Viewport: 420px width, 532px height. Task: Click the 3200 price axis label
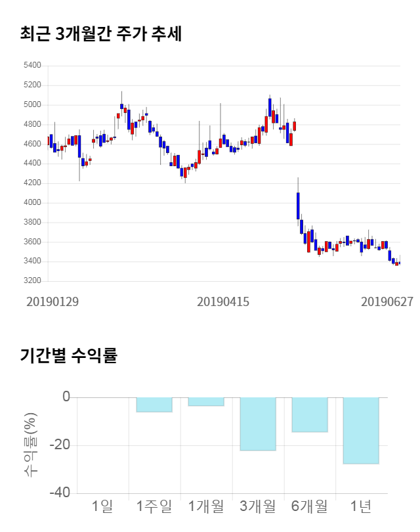click(31, 281)
